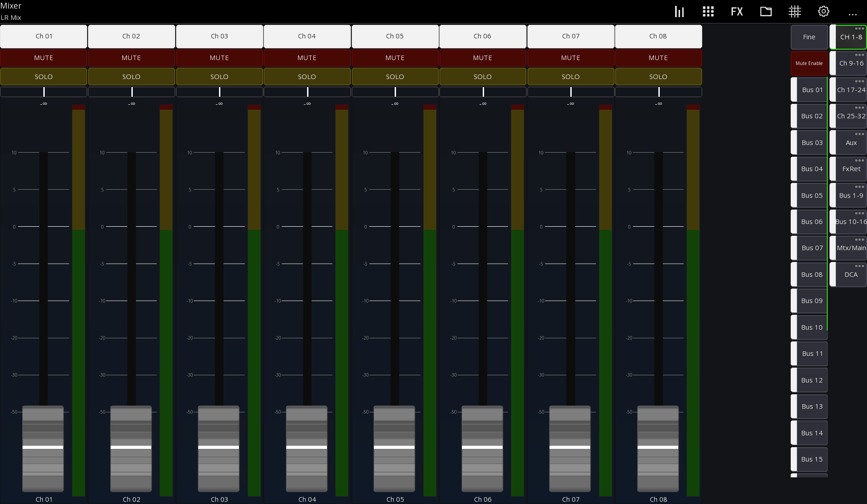Open the Ch 06 name header button

click(x=483, y=36)
